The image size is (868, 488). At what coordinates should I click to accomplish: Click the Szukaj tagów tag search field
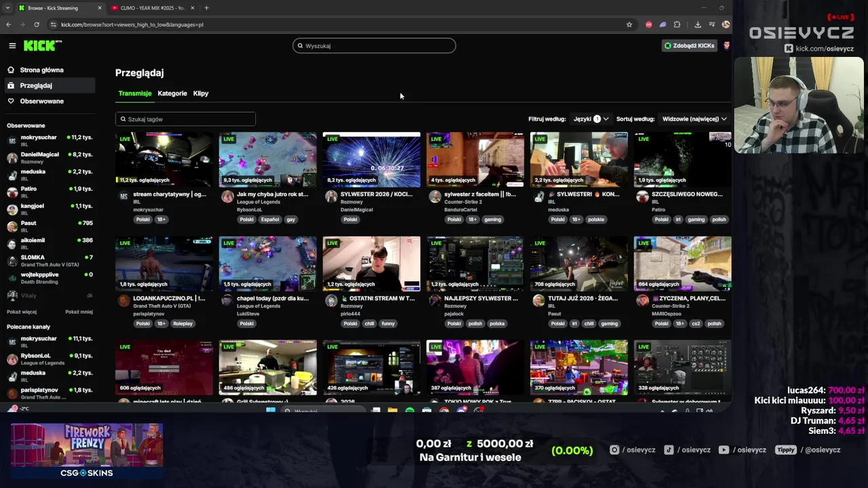tap(185, 119)
